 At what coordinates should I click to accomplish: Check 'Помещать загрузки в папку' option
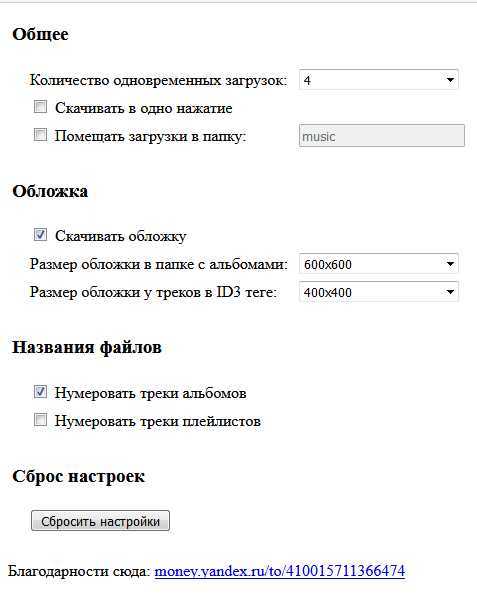point(40,135)
